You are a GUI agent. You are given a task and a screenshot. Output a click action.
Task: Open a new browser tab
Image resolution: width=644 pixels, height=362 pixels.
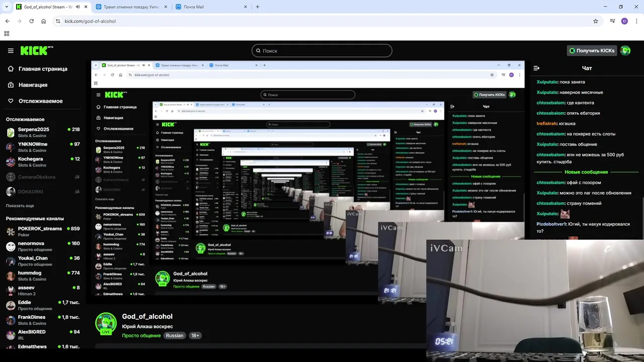(x=258, y=7)
